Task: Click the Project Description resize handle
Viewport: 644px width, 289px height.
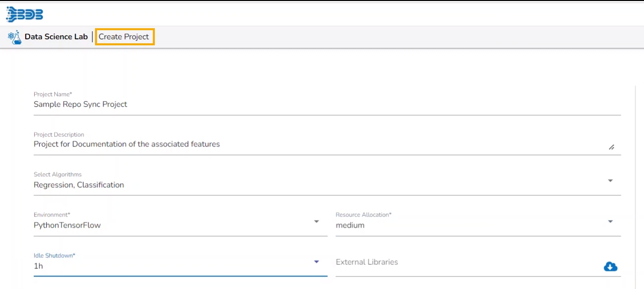Action: [611, 147]
